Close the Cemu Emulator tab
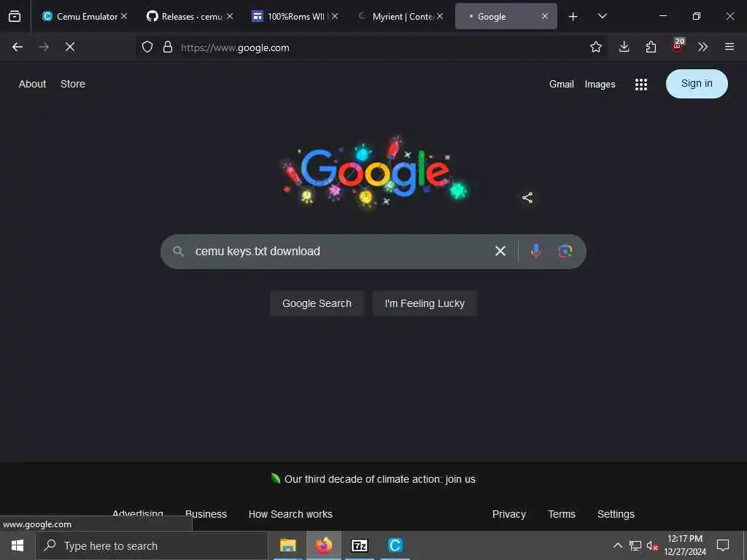Image resolution: width=747 pixels, height=560 pixels. (124, 16)
